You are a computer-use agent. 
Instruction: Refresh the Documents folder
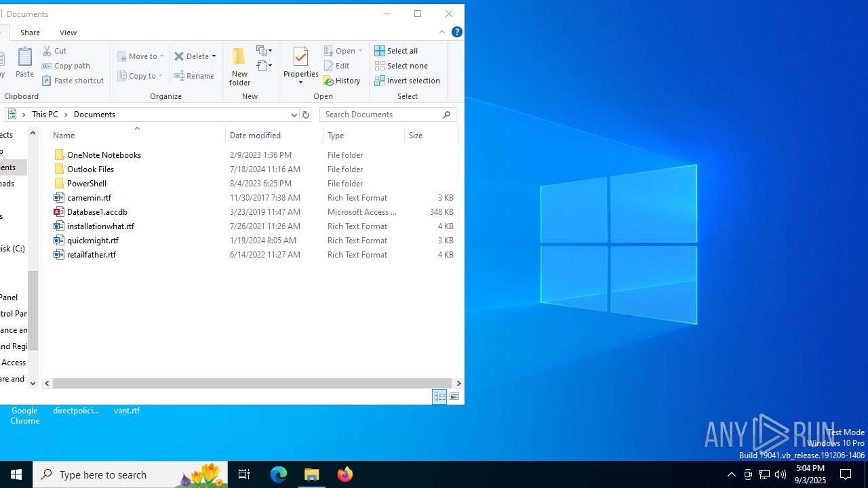click(x=305, y=115)
